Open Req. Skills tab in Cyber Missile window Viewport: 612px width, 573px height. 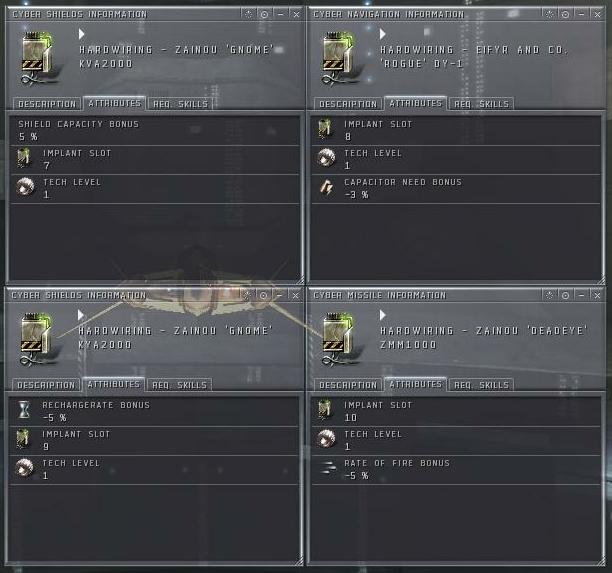[x=481, y=385]
